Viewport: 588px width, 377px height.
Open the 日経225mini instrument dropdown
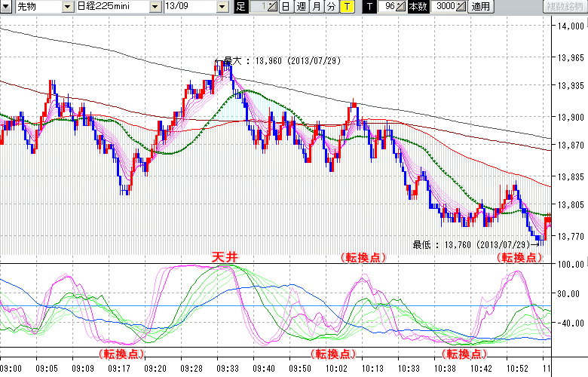click(155, 7)
